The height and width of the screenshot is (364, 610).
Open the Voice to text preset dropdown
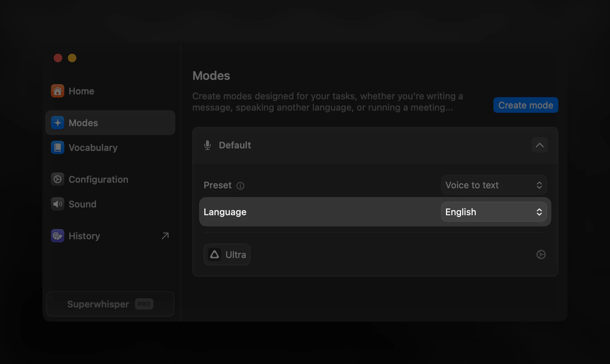(x=493, y=185)
